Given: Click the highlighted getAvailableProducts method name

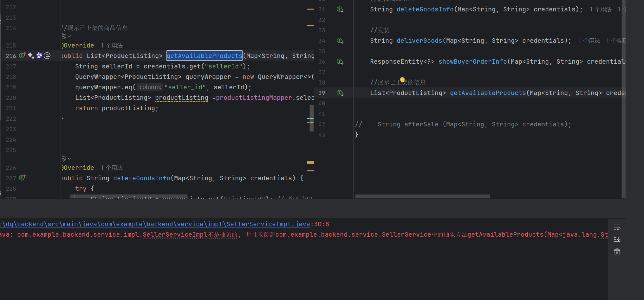Looking at the screenshot, I should tap(205, 56).
